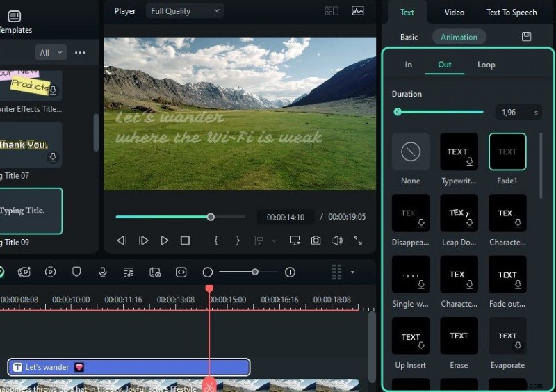Play the preview

(164, 240)
